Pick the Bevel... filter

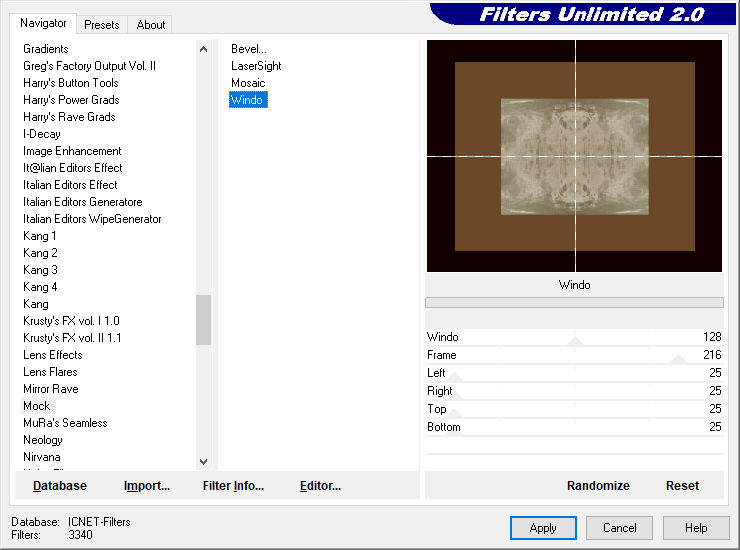click(x=249, y=49)
